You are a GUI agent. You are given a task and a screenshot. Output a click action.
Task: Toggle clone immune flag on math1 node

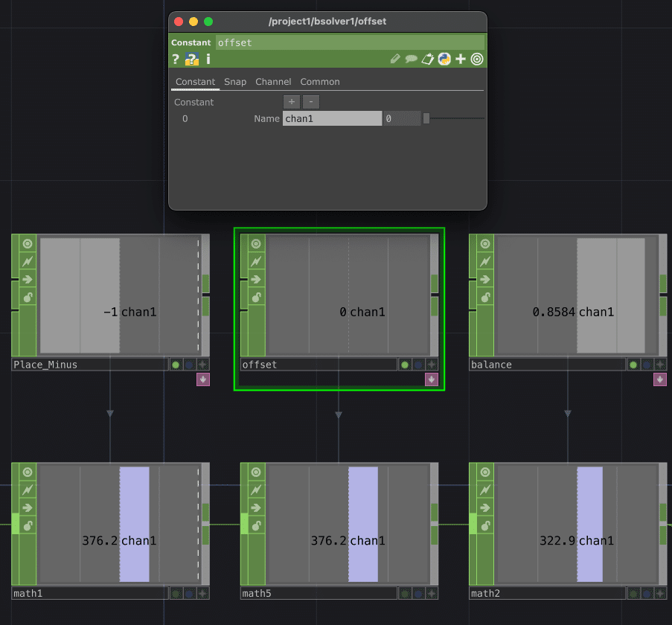coord(28,490)
